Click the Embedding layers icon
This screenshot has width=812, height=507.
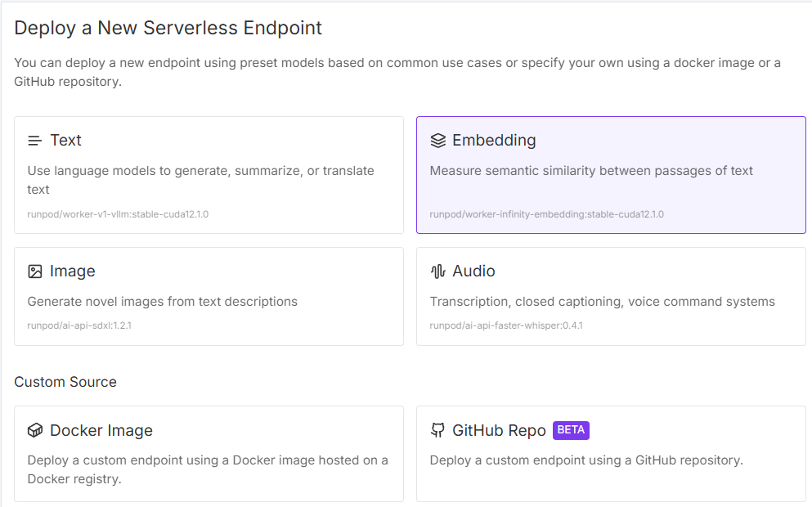tap(437, 141)
